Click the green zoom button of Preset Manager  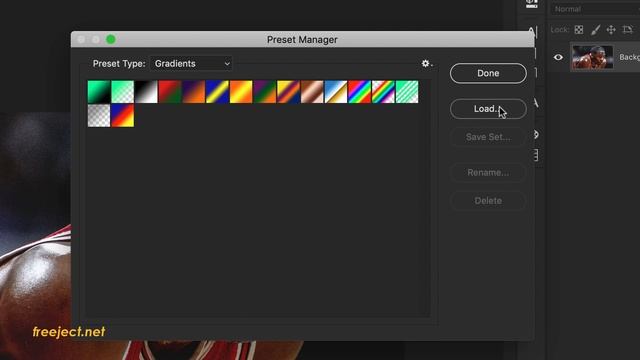click(x=111, y=40)
